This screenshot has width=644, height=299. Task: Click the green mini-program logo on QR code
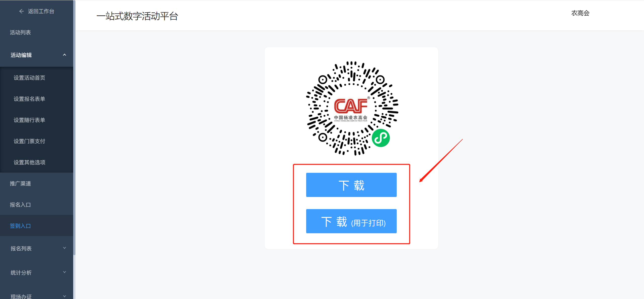tap(381, 138)
